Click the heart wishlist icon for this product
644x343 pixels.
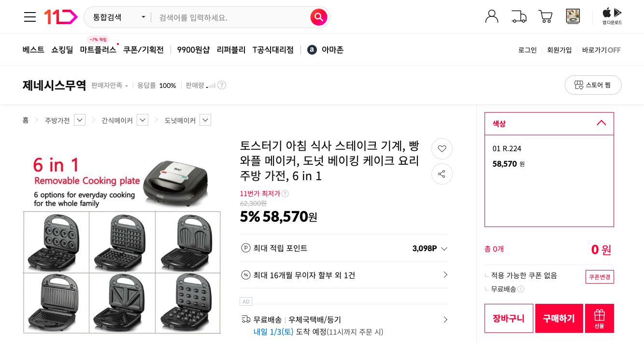pos(442,149)
